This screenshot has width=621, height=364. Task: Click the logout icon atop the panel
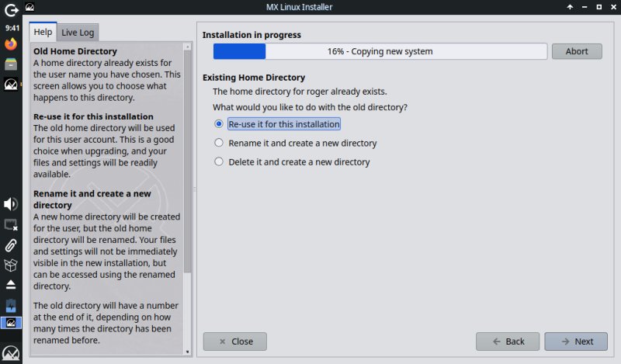[x=11, y=12]
